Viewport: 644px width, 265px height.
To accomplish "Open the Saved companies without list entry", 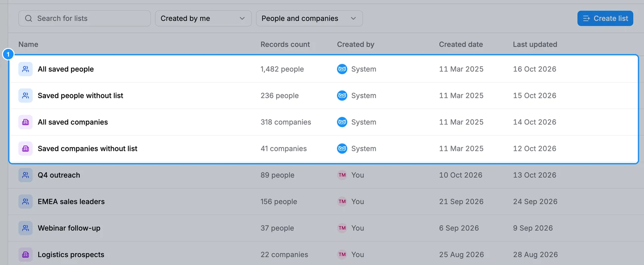I will (87, 149).
